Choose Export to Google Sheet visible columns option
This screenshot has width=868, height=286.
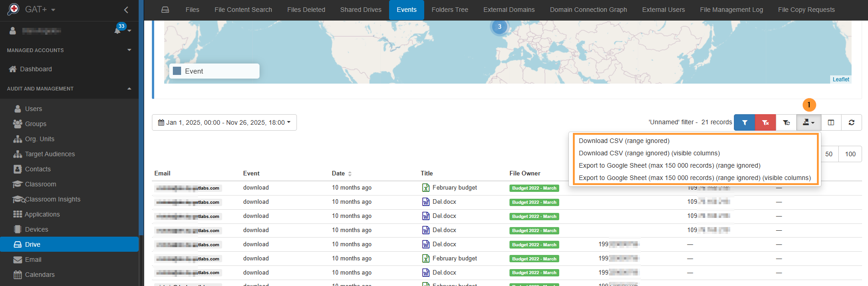point(694,178)
